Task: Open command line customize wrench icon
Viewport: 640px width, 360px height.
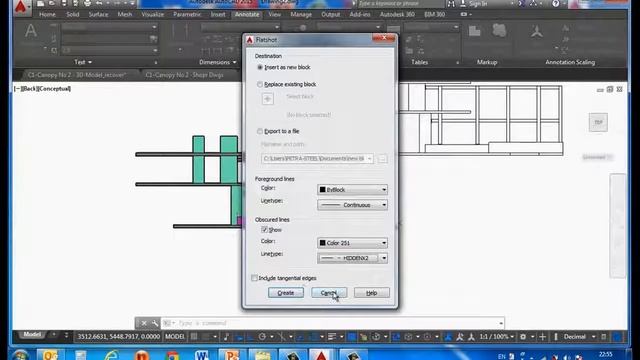Action: [x=155, y=323]
